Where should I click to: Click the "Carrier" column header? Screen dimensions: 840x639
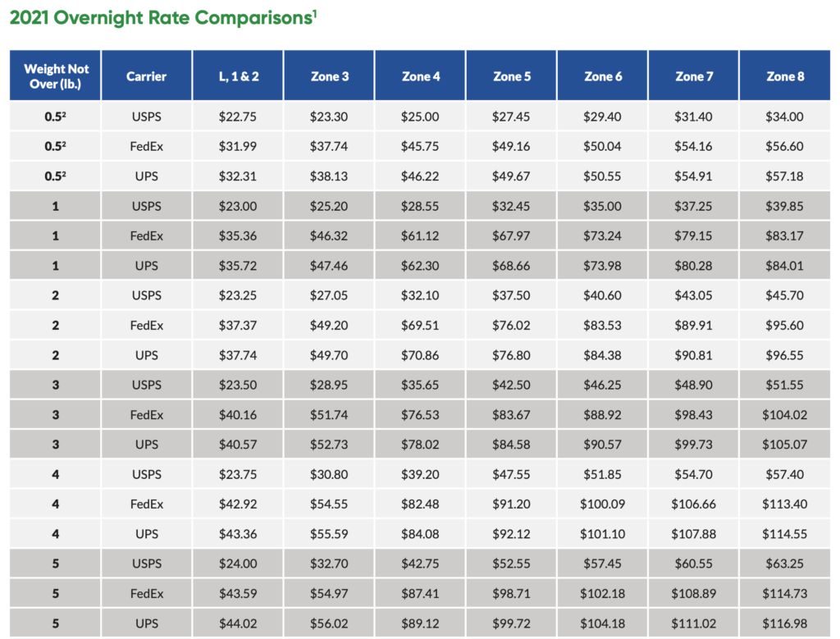pyautogui.click(x=146, y=76)
